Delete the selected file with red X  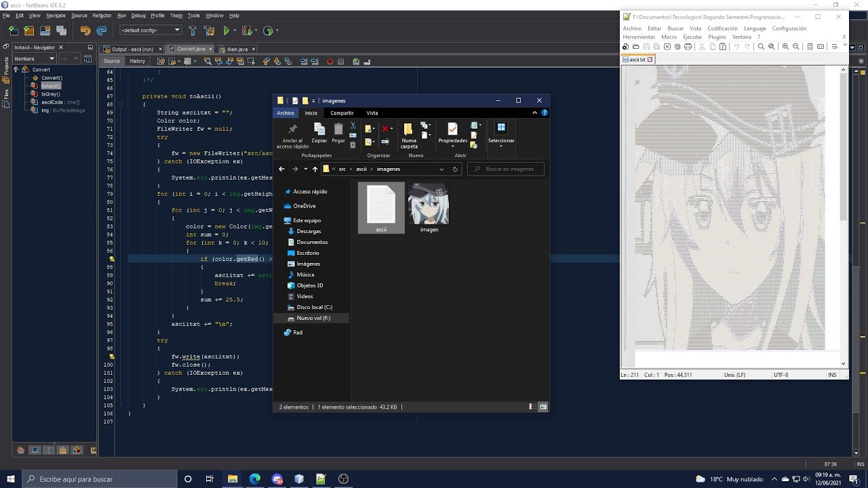tap(384, 128)
